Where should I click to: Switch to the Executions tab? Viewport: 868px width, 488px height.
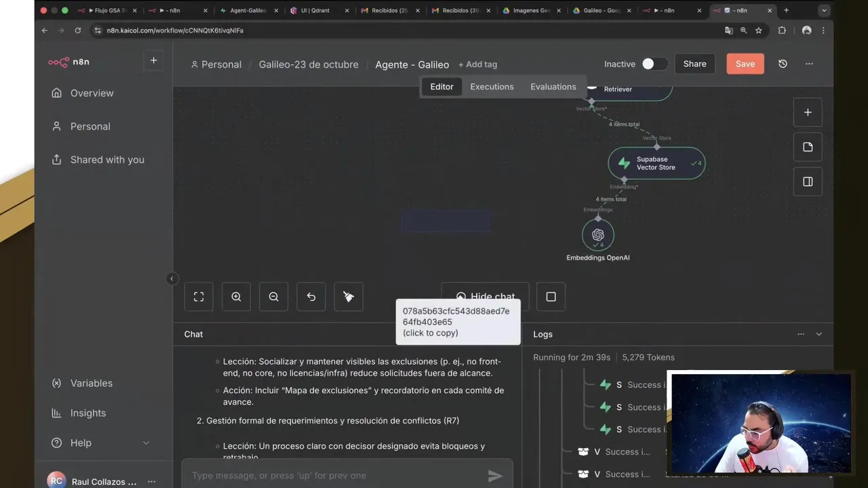(492, 87)
